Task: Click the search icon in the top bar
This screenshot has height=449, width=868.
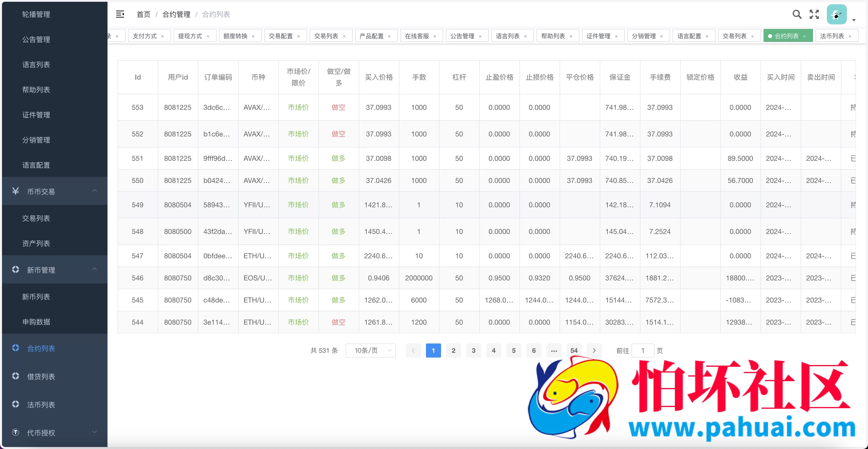Action: click(797, 14)
